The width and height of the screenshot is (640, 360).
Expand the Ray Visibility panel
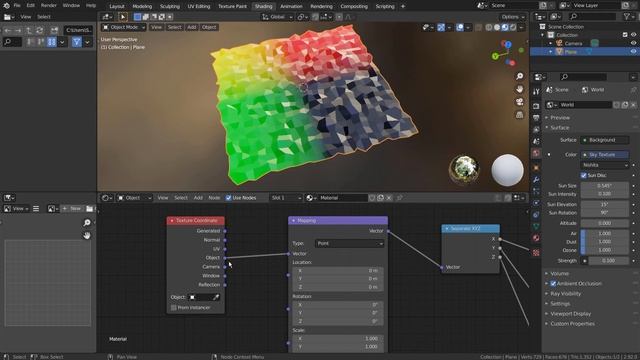(565, 293)
